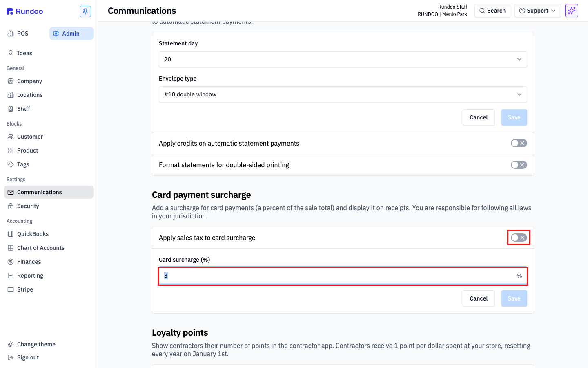Image resolution: width=588 pixels, height=368 pixels.
Task: Open the Statement day dropdown
Action: point(343,59)
